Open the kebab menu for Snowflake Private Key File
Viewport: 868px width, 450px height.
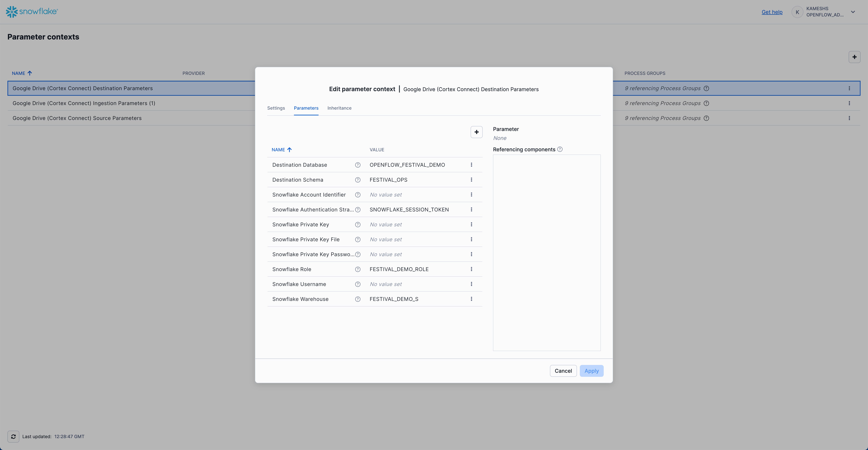coord(471,239)
